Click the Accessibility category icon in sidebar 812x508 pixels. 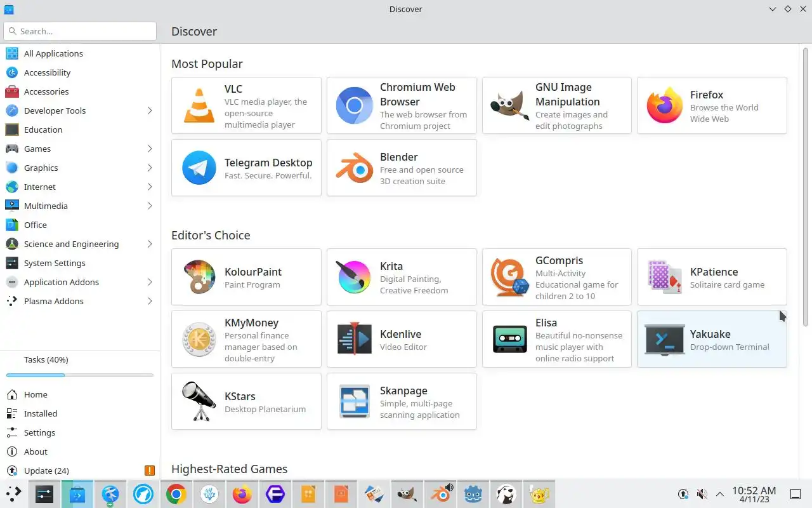12,72
